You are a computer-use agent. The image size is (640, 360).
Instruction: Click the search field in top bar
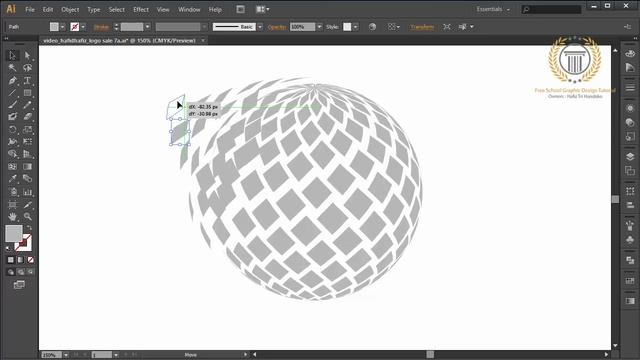coord(551,9)
